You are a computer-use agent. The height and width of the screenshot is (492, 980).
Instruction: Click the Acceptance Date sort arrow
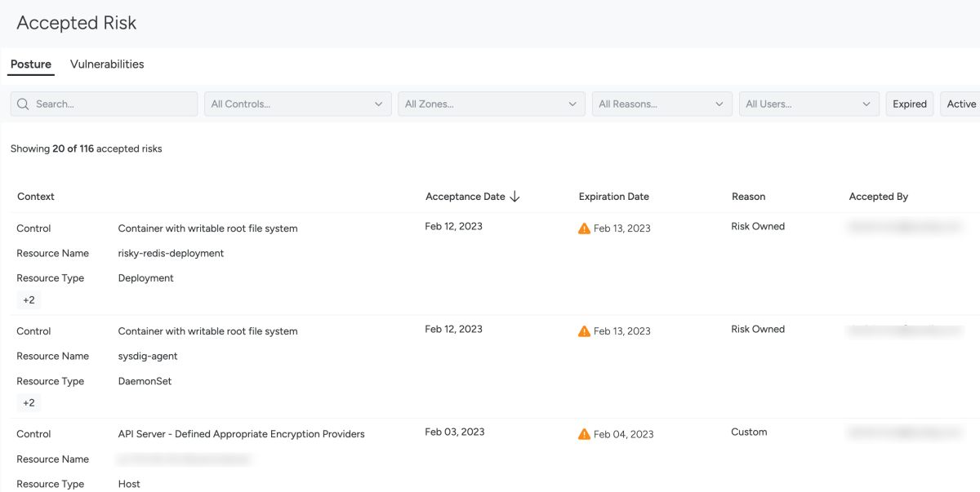(x=514, y=197)
